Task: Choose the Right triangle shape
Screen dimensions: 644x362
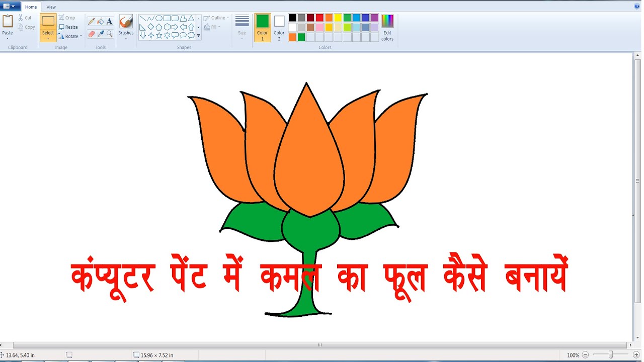Action: (x=143, y=27)
